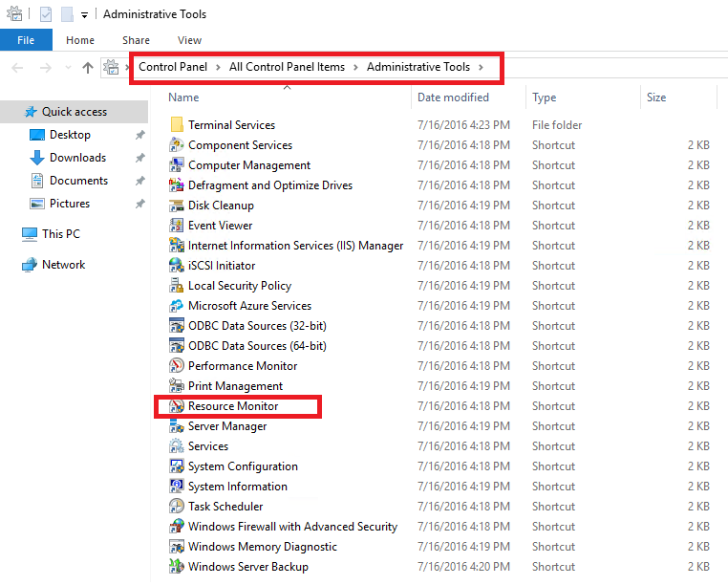
Task: Go to All Control Panel Items breadcrumb
Action: [x=287, y=67]
